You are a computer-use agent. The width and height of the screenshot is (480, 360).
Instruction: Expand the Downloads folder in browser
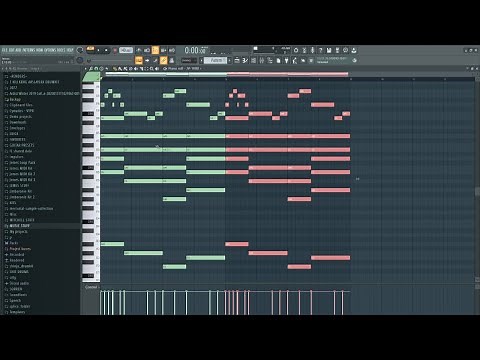17,122
